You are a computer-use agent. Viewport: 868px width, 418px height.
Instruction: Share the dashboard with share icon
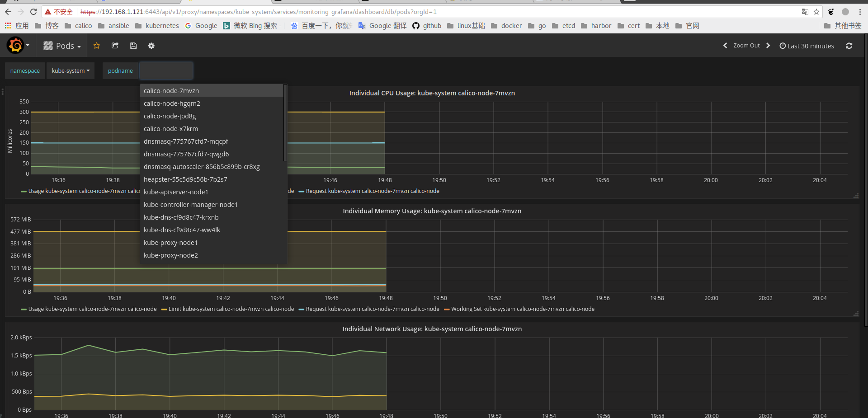coord(115,46)
